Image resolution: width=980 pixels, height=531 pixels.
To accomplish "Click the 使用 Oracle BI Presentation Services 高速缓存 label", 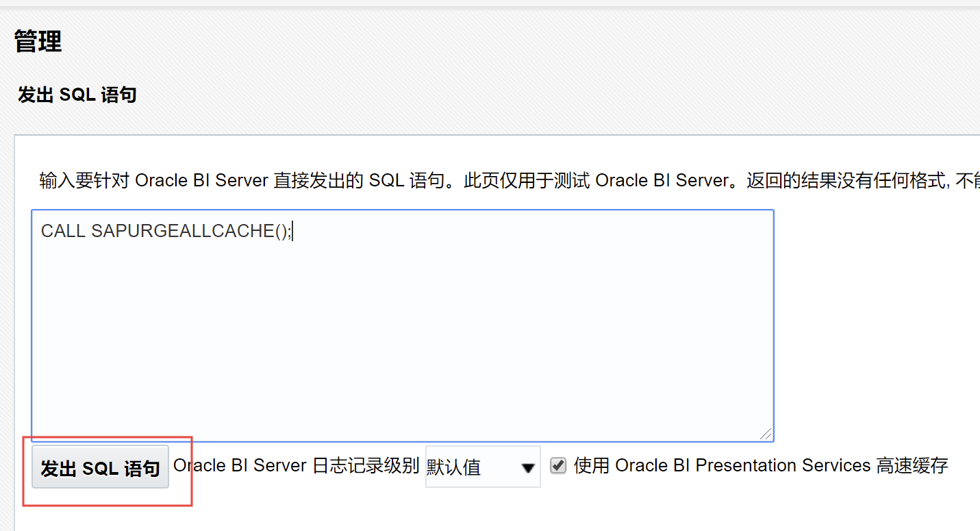I will pos(760,466).
